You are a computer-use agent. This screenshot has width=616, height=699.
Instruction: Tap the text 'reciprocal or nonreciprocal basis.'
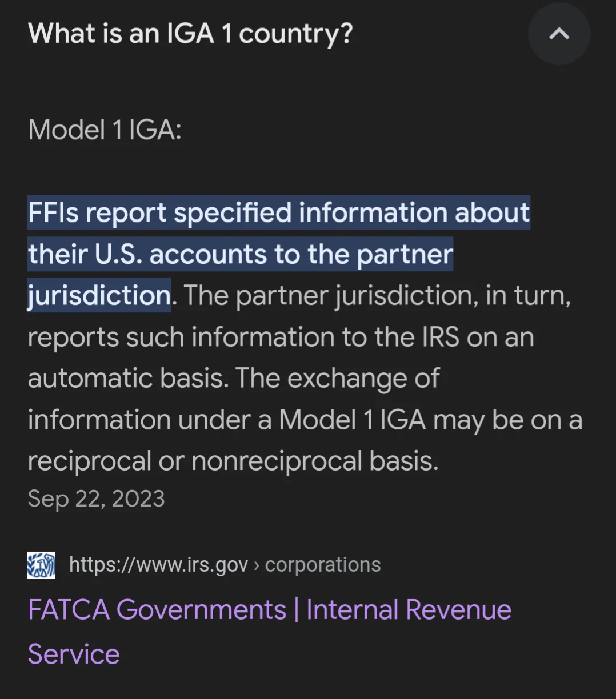[x=233, y=461]
